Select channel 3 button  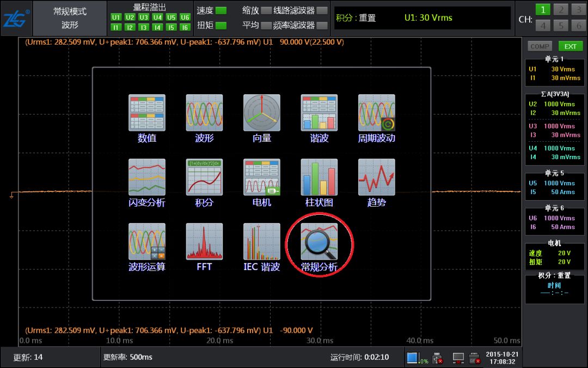[579, 9]
